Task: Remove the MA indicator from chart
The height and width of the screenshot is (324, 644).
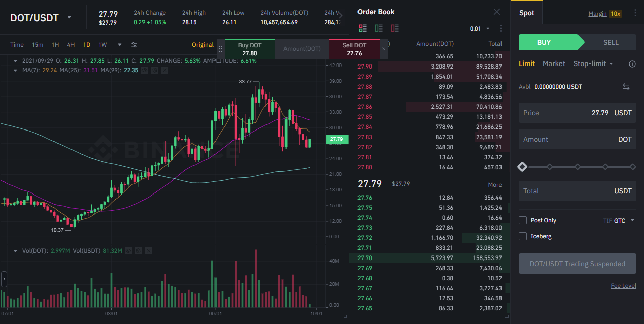Action: pos(164,70)
